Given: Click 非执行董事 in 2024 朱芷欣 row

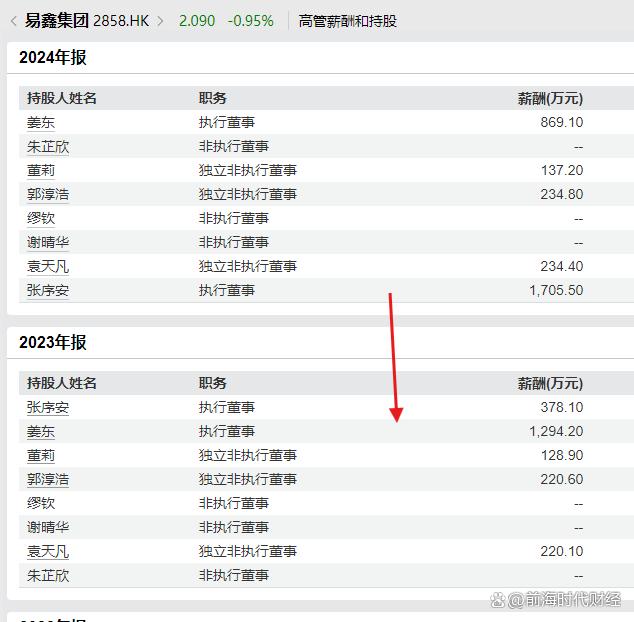Looking at the screenshot, I should tap(234, 146).
